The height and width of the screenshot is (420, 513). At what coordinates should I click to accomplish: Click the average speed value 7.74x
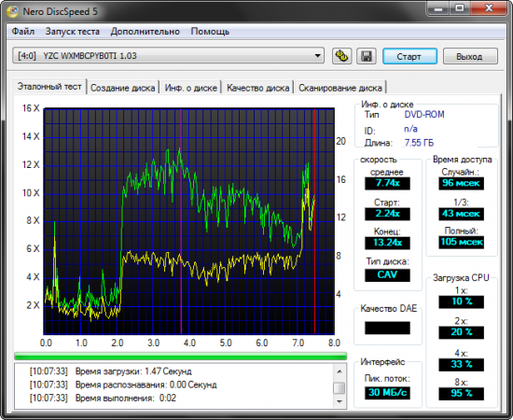pyautogui.click(x=387, y=183)
